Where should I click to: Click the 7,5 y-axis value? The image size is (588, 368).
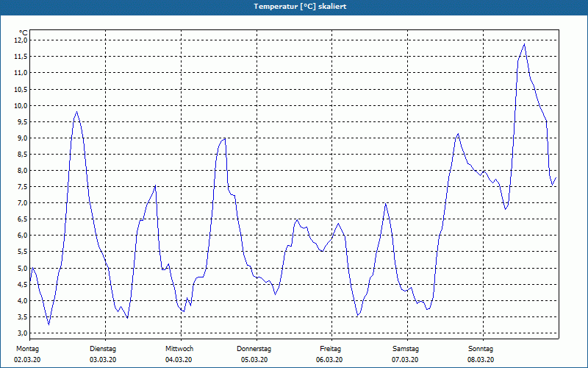(22, 187)
